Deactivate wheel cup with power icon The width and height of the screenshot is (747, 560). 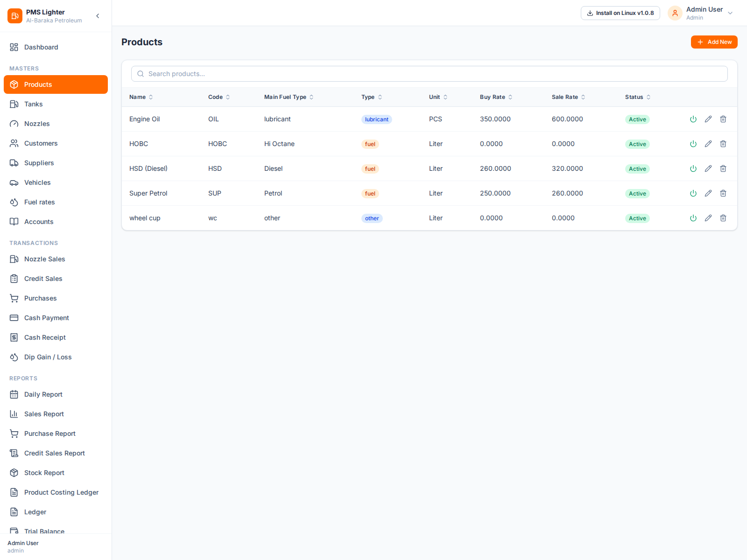click(693, 218)
